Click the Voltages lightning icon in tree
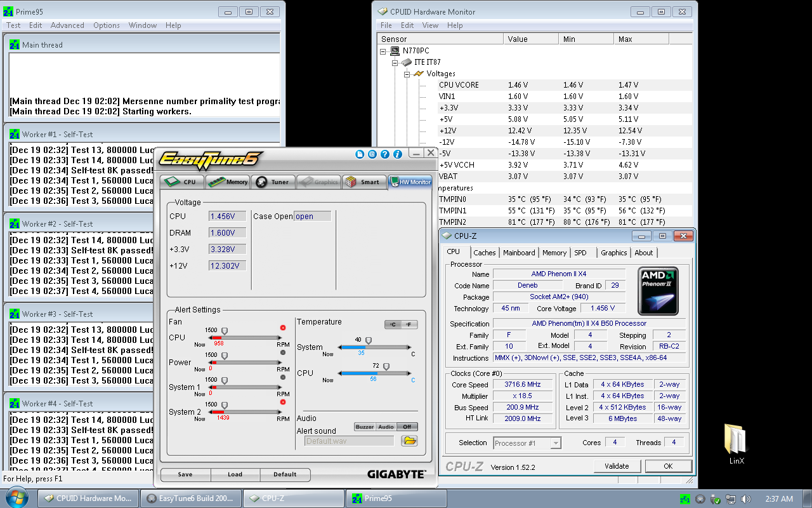 (419, 74)
